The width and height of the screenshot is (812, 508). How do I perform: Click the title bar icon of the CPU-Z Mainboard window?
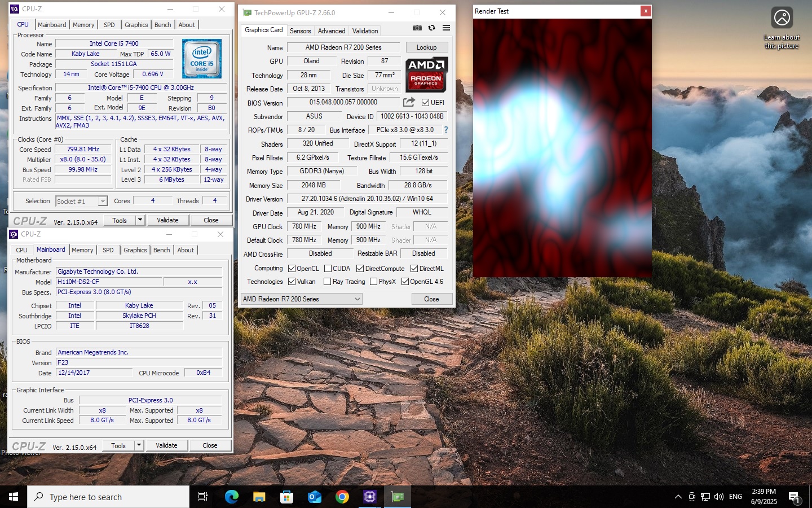pos(14,234)
